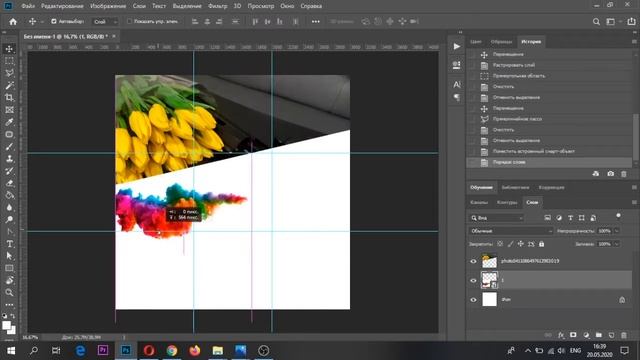Select the Magic Wand tool
The width and height of the screenshot is (640, 360).
tap(9, 85)
